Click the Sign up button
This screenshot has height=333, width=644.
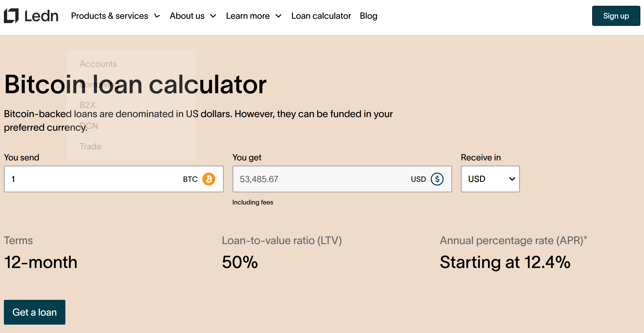pyautogui.click(x=616, y=16)
